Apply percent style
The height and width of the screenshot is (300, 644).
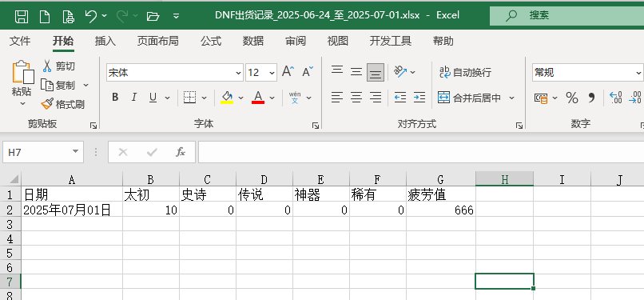click(x=572, y=98)
